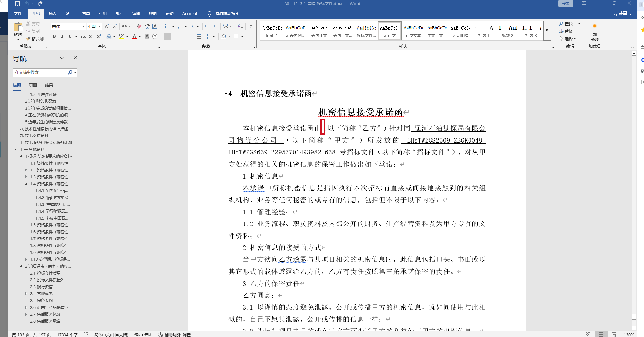Viewport: 644px width, 337px height.
Task: Click the Format Painter (格式刷) tool
Action: coord(35,39)
